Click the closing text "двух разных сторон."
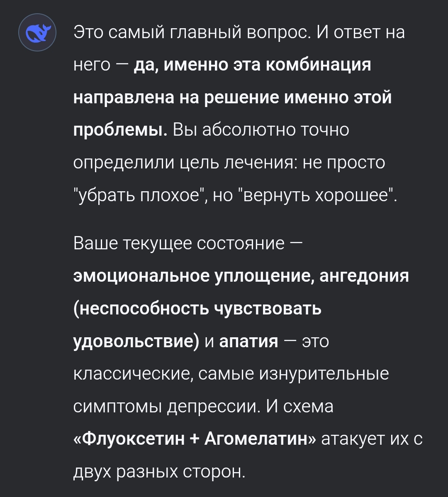The width and height of the screenshot is (448, 497). pos(160,471)
